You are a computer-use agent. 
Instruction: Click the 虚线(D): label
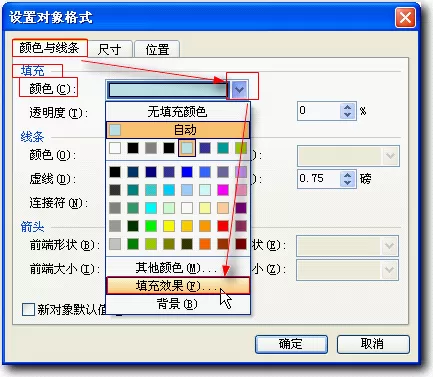point(53,179)
